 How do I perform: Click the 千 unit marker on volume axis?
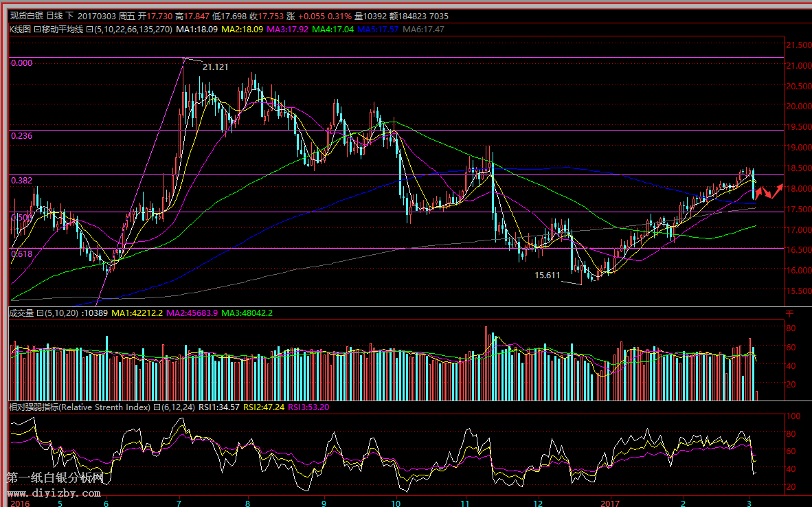pos(789,313)
